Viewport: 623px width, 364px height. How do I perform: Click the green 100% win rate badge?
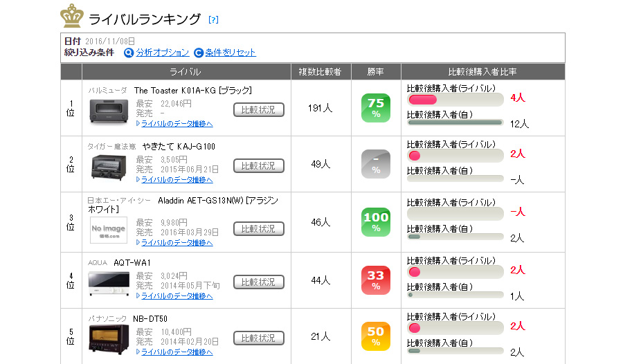[375, 222]
